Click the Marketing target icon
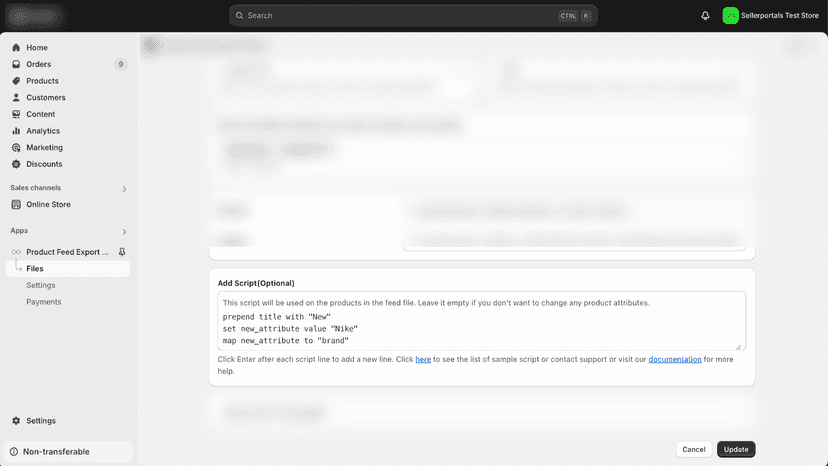This screenshot has width=828, height=466. click(16, 147)
